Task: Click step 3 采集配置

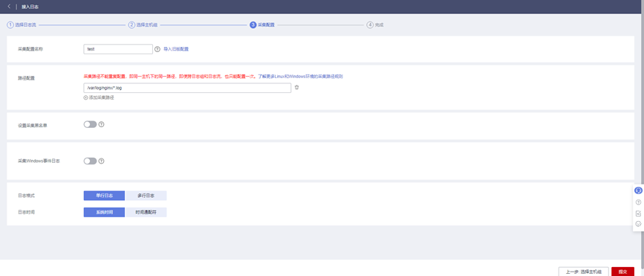Action: [x=262, y=25]
